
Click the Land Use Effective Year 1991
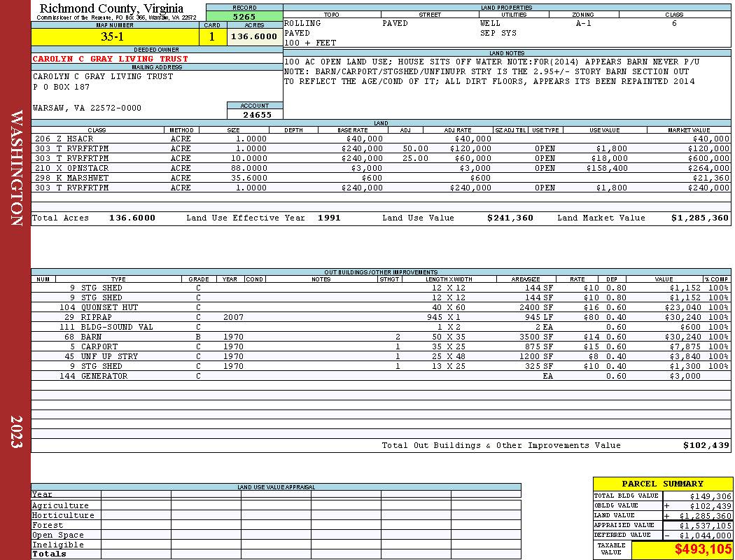tap(329, 218)
